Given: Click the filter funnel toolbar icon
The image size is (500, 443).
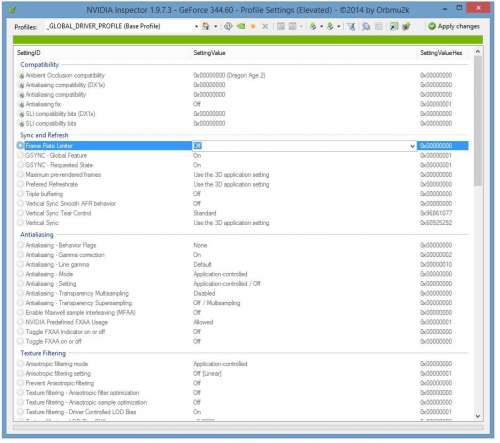Looking at the screenshot, I should (351, 26).
